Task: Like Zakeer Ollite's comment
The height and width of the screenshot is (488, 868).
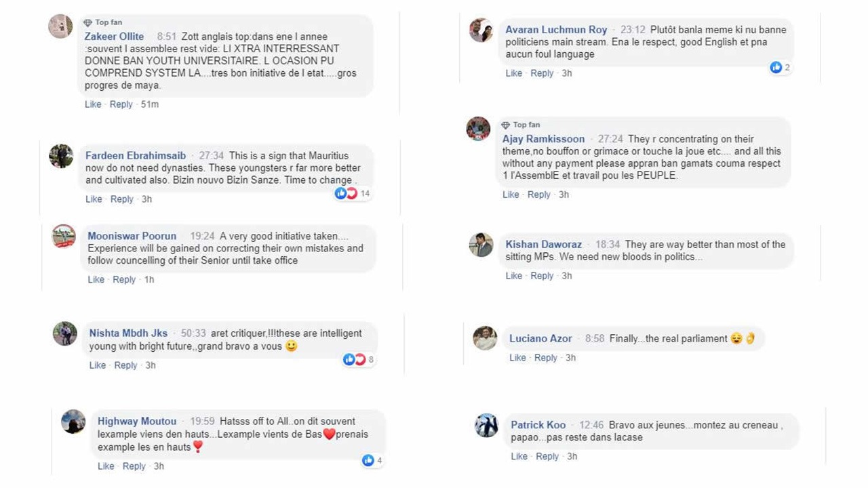Action: click(93, 104)
